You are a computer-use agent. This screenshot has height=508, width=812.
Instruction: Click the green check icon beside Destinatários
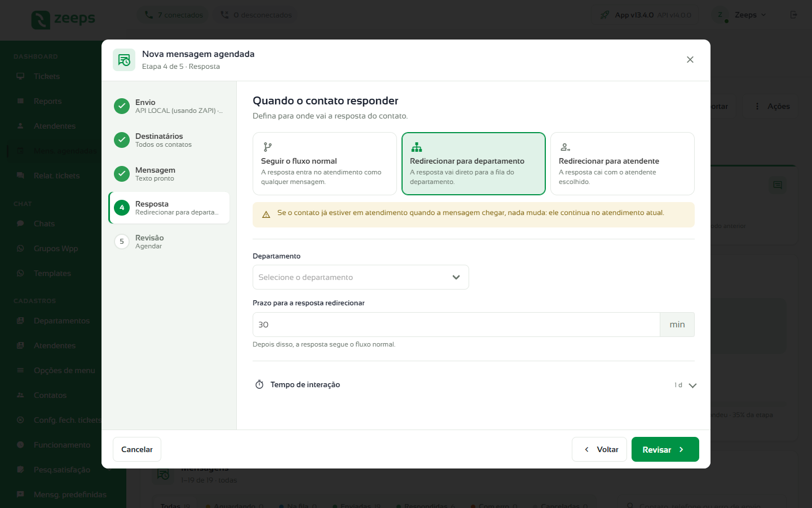(x=122, y=140)
